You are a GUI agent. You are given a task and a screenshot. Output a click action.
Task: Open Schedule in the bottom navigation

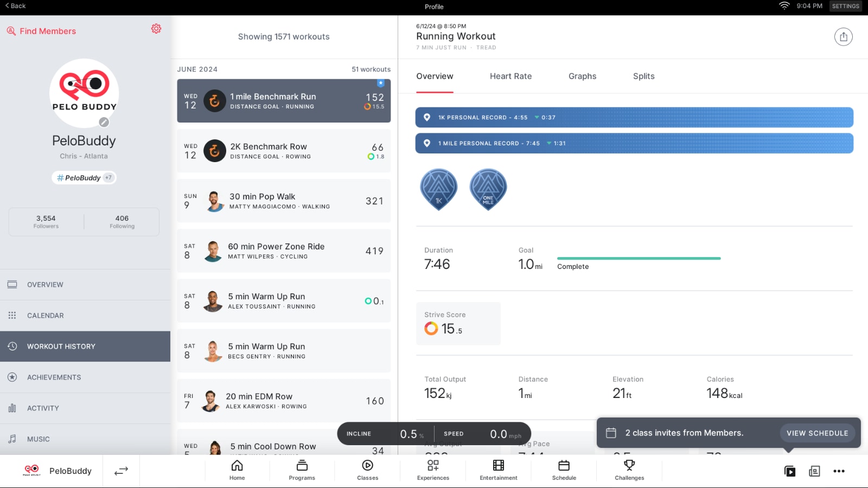[x=564, y=470]
